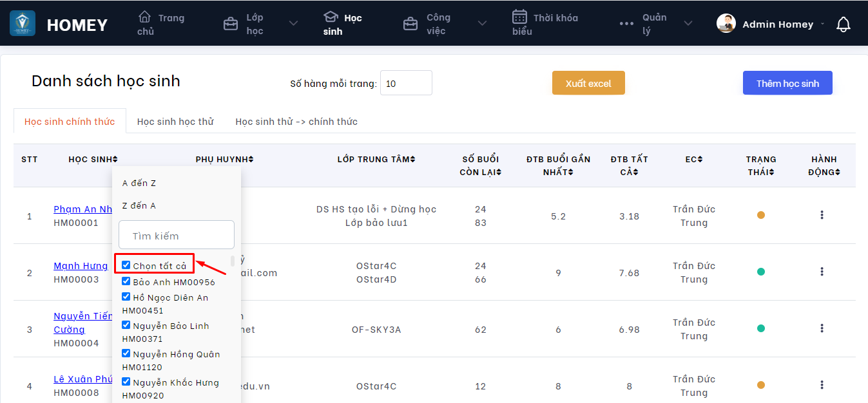Viewport: 868px width, 403px height.
Task: Uncheck the Bảo Anh HM00956 checkbox
Action: 126,281
